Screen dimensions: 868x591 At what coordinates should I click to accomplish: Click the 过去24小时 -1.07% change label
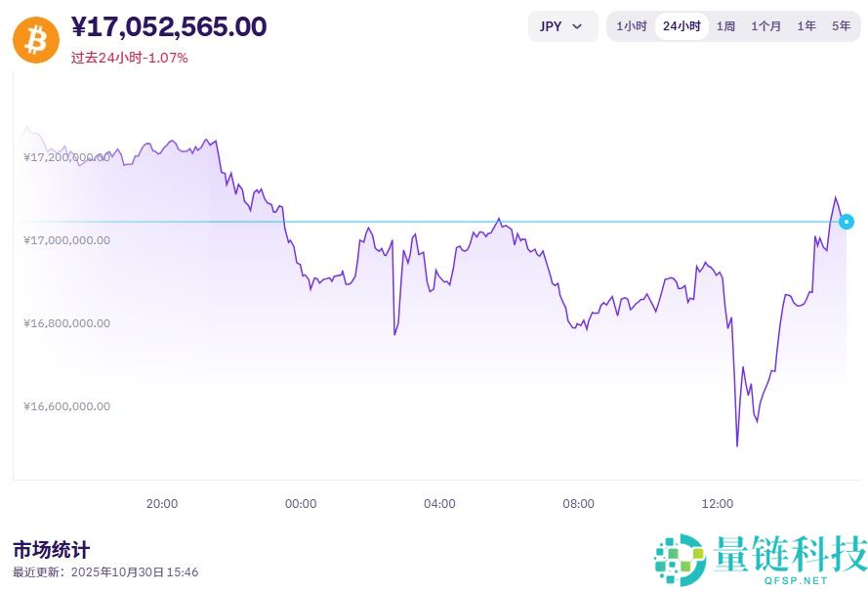(130, 58)
